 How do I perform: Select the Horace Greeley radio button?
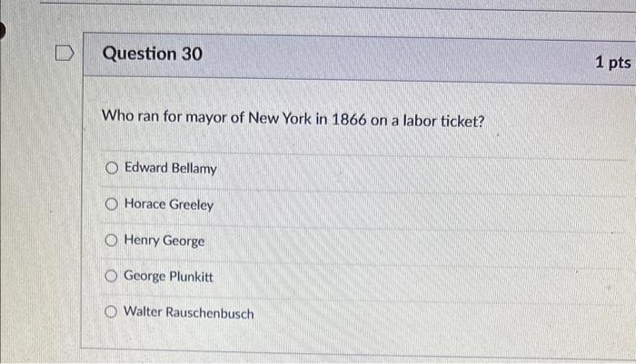pos(112,204)
